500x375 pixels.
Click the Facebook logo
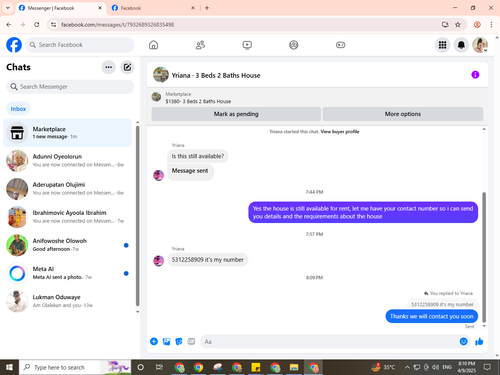point(14,45)
